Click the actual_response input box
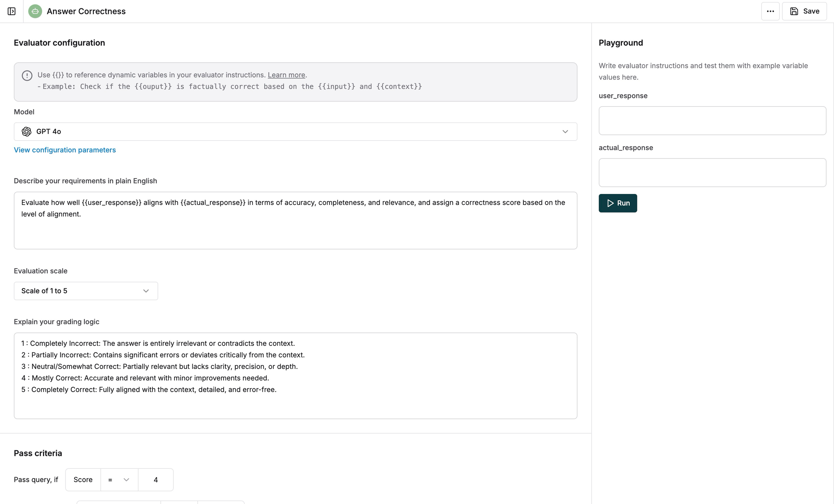Screen dimensions: 834x504 click(712, 173)
